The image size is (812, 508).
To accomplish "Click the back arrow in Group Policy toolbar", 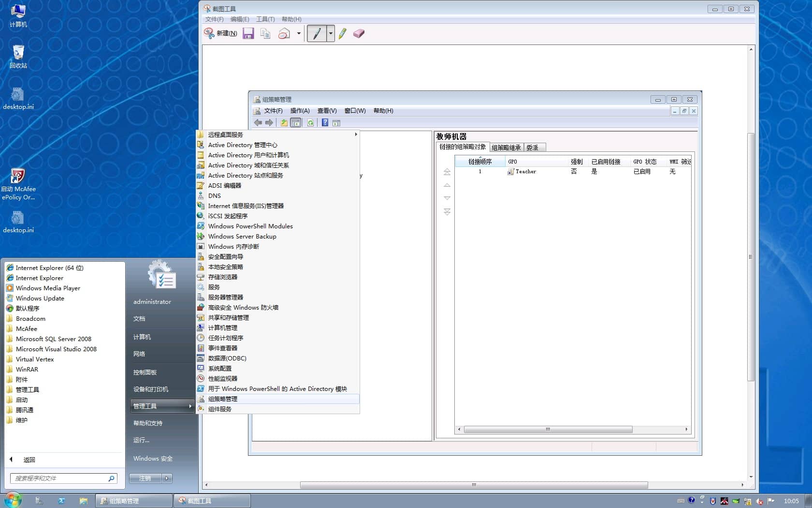I will [258, 123].
